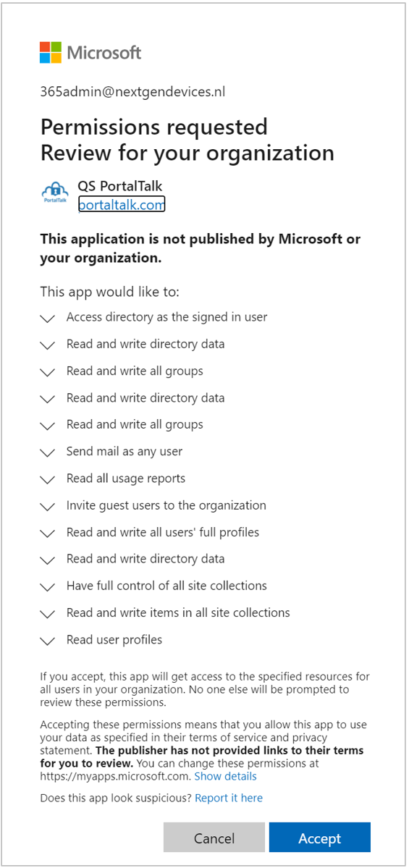Click "Invite guest users to the organization" label
Image resolution: width=409 pixels, height=868 pixels.
(x=166, y=505)
